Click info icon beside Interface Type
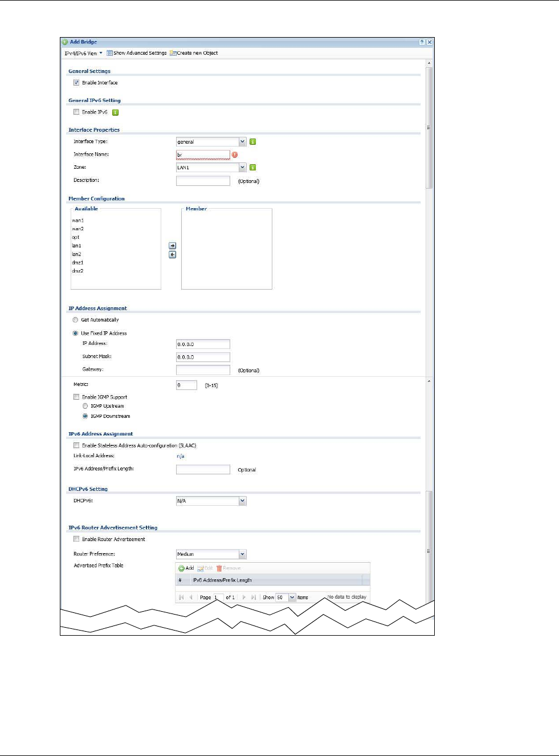 [253, 142]
